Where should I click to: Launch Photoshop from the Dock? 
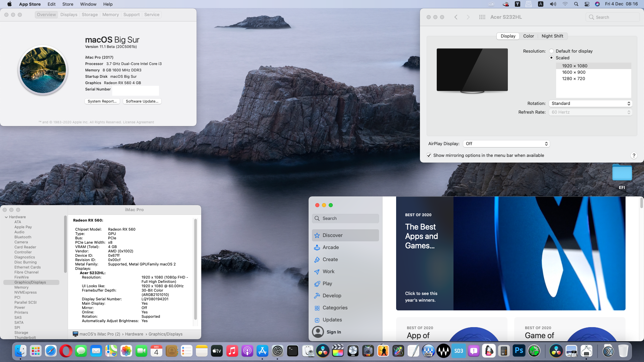pos(519,351)
